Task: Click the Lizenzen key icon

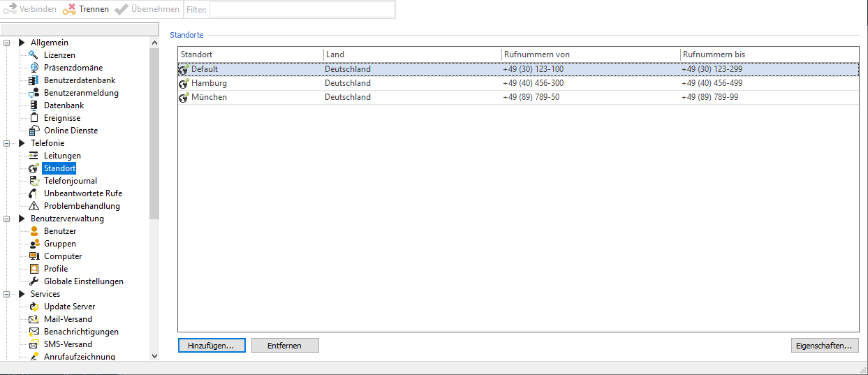Action: (34, 55)
